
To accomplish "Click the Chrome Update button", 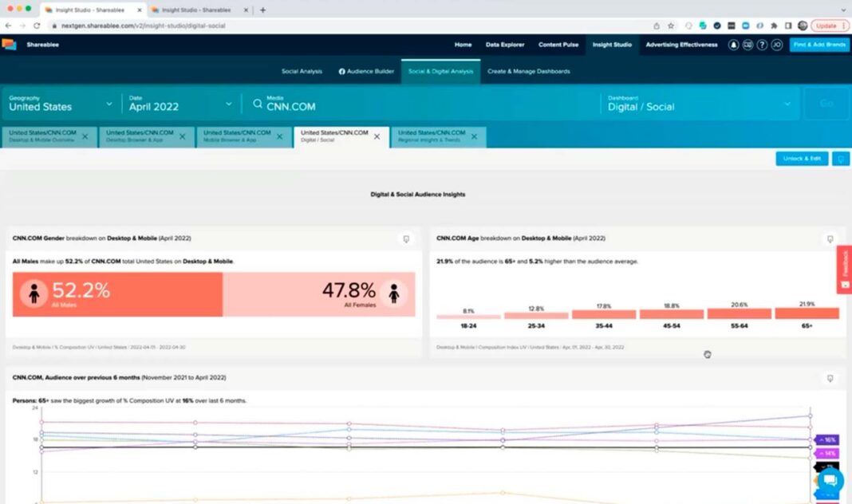I will point(829,26).
